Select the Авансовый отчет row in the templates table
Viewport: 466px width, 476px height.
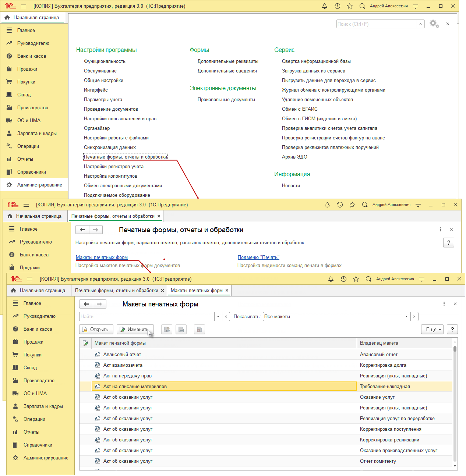click(266, 354)
